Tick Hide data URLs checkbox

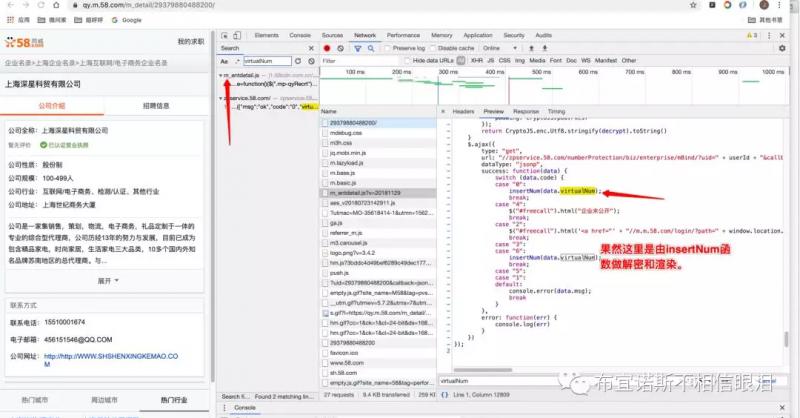[x=407, y=61]
